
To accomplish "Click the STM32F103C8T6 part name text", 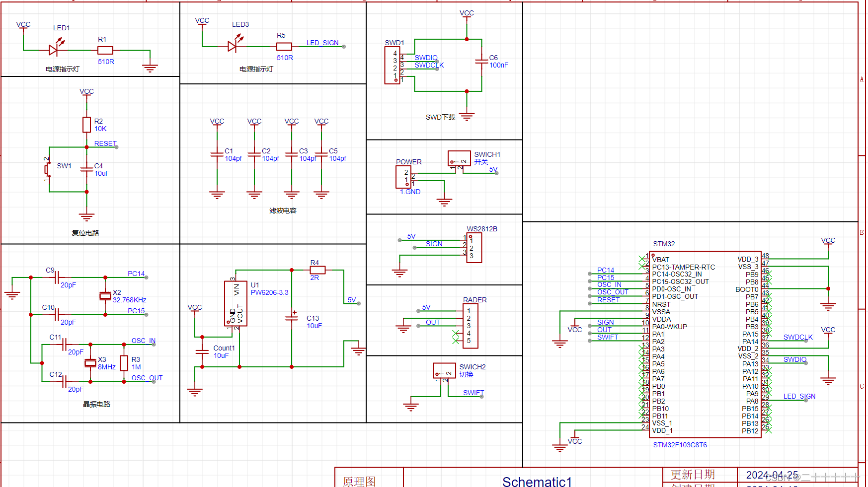I will pyautogui.click(x=680, y=445).
